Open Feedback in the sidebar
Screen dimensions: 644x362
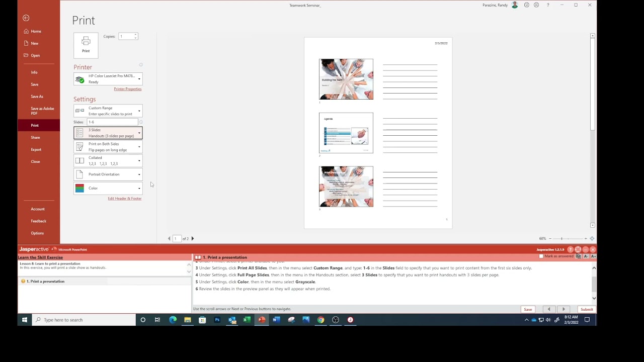coord(39,221)
